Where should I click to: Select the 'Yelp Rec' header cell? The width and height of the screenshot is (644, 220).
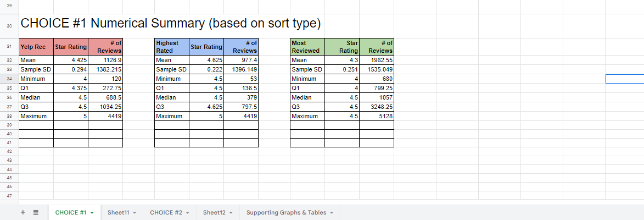pos(36,47)
